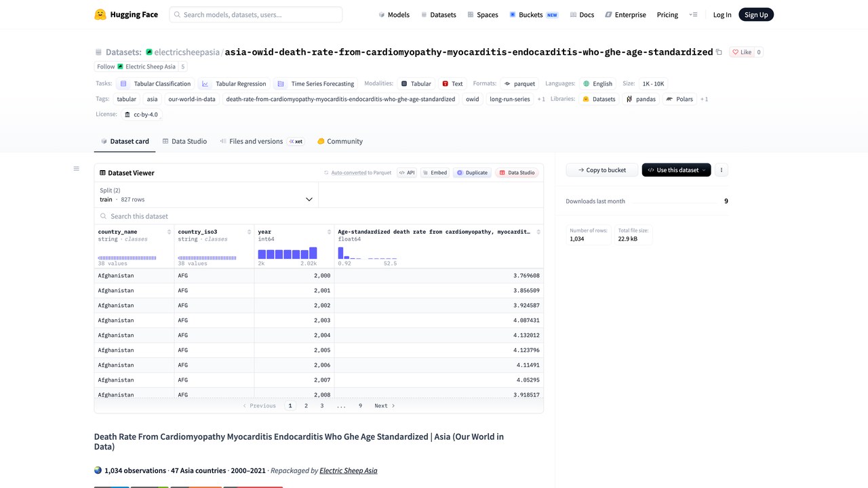
Task: Sort the death rate column arrows
Action: click(x=538, y=232)
